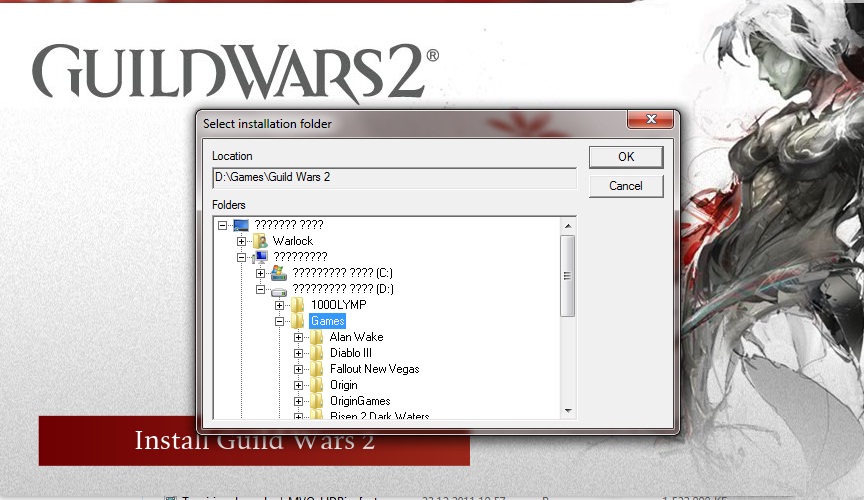Close the Select installation folder dialog
Image resolution: width=864 pixels, height=500 pixels.
[x=650, y=119]
